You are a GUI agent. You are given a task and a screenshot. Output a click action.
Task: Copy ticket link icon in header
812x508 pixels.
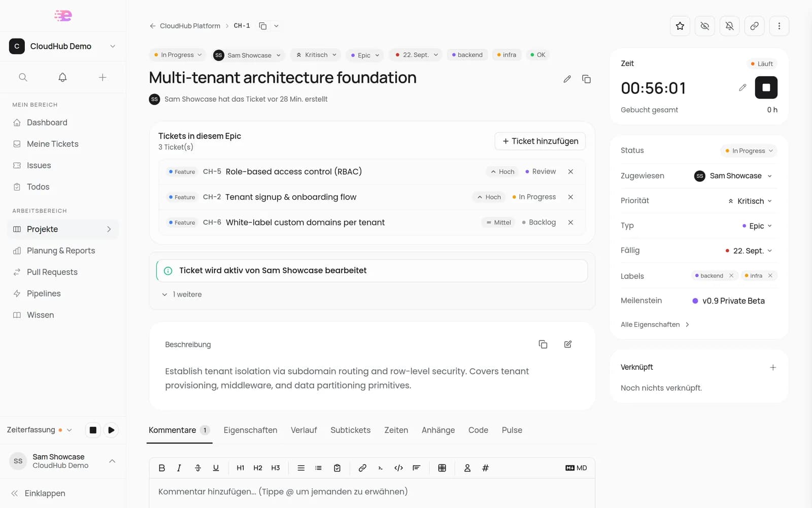(x=755, y=26)
